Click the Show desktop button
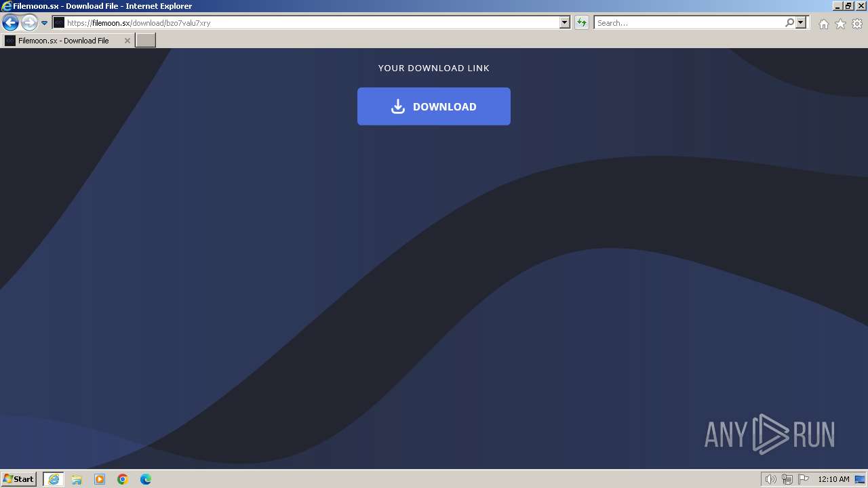868x488 pixels. point(860,479)
